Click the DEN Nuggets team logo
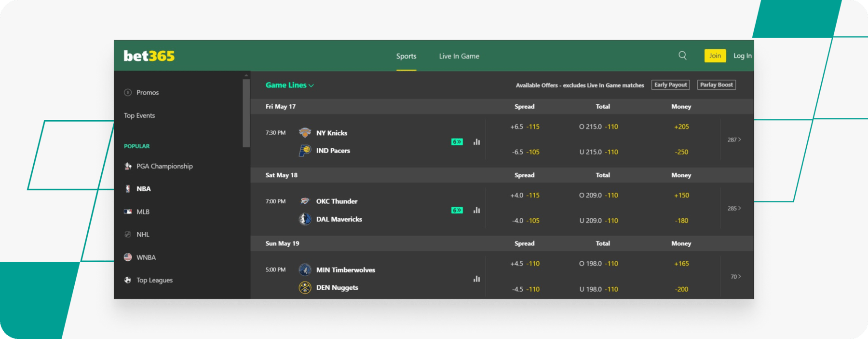Image resolution: width=868 pixels, height=339 pixels. (305, 288)
